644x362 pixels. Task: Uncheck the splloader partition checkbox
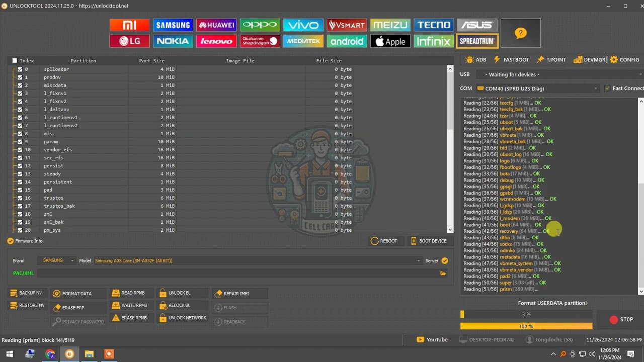[x=20, y=69]
